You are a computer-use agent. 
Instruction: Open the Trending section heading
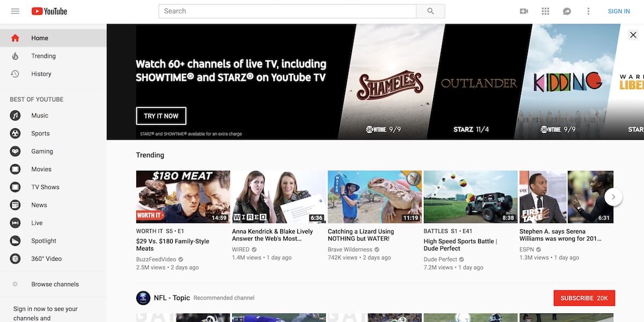[150, 155]
